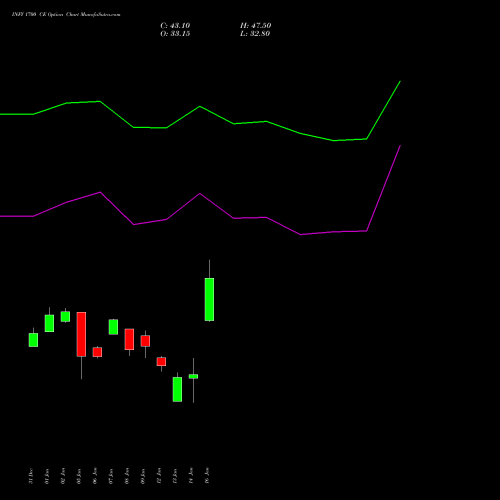This screenshot has height=500, width=500.
Task: Select the tallest red candlestick body
Action: [81, 334]
